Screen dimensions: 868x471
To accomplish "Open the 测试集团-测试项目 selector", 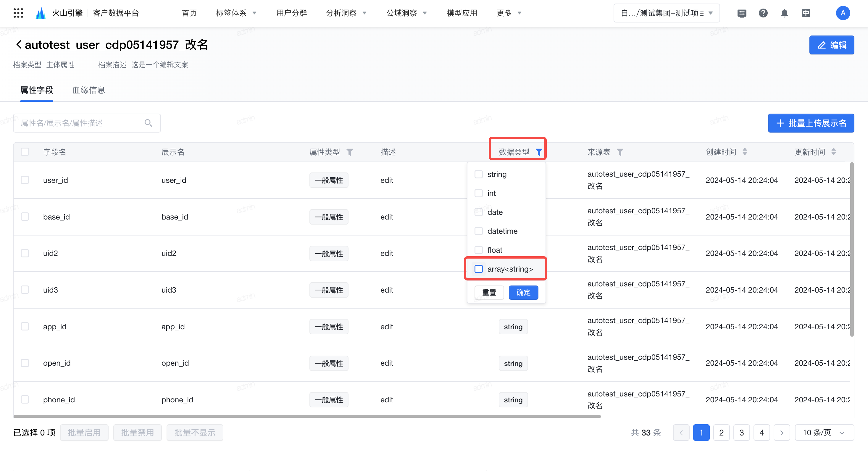I will (667, 13).
